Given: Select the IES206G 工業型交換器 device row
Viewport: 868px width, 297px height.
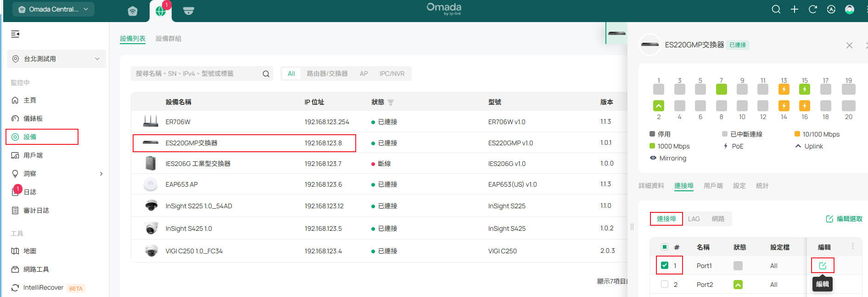Looking at the screenshot, I should click(379, 164).
